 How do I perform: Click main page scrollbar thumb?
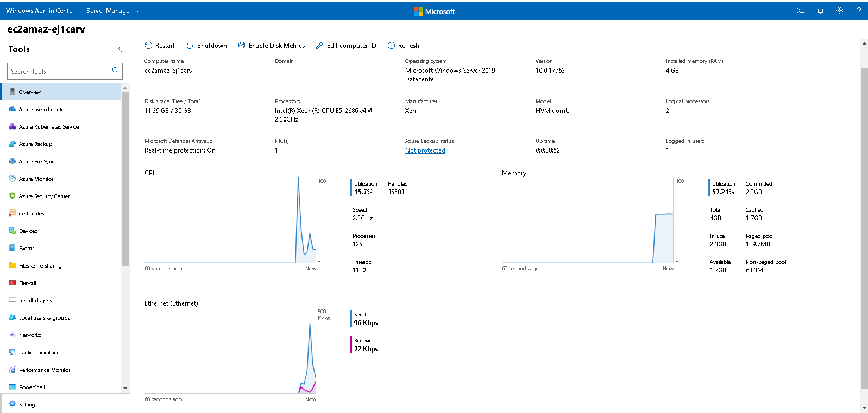pos(864,228)
